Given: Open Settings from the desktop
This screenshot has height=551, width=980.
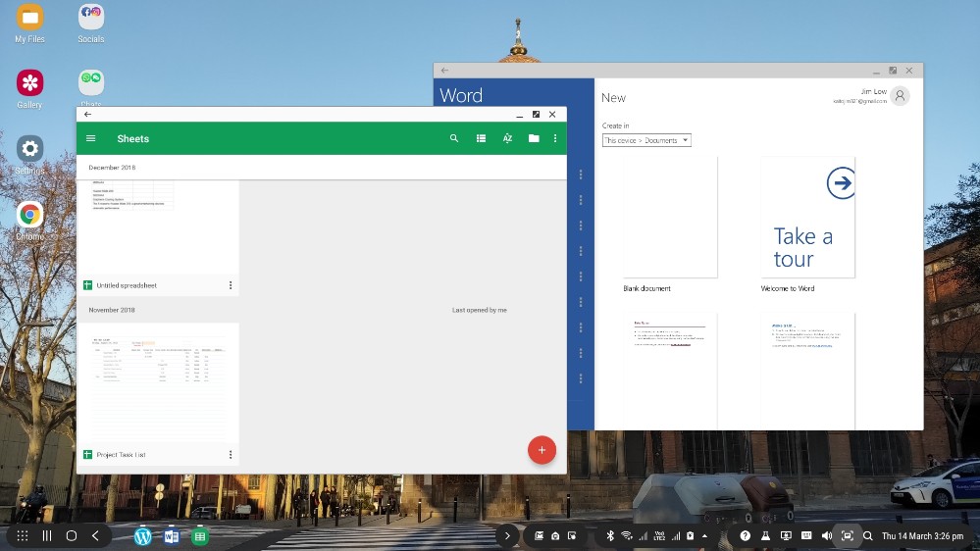Looking at the screenshot, I should tap(30, 155).
